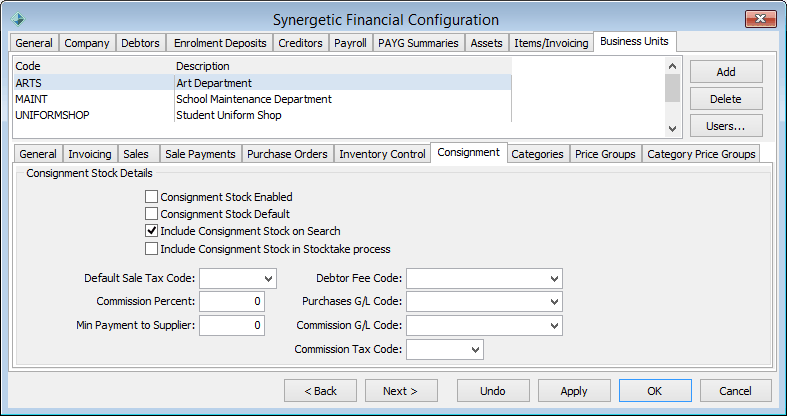787x416 pixels.
Task: Open the Creditors tab
Action: click(300, 43)
